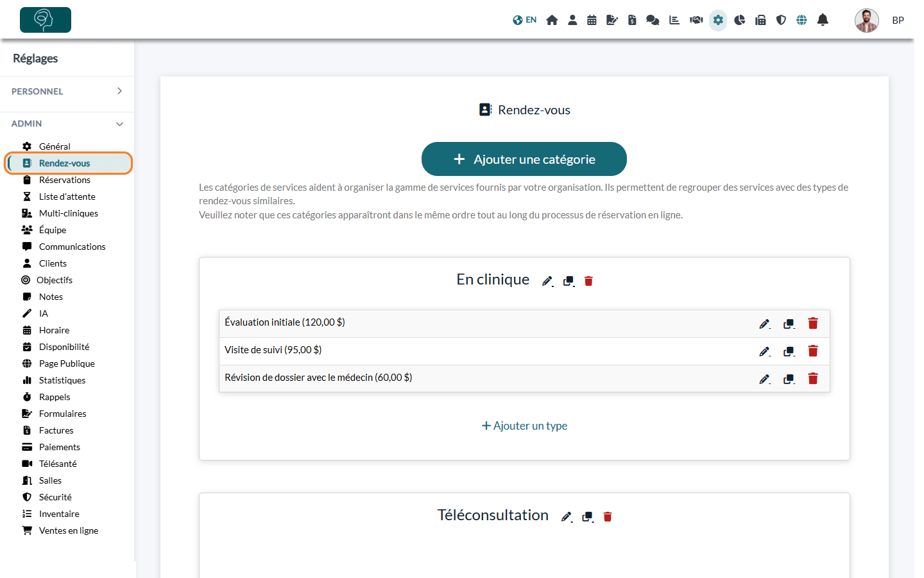924x578 pixels.
Task: Delete the En clinique category
Action: pyautogui.click(x=588, y=281)
